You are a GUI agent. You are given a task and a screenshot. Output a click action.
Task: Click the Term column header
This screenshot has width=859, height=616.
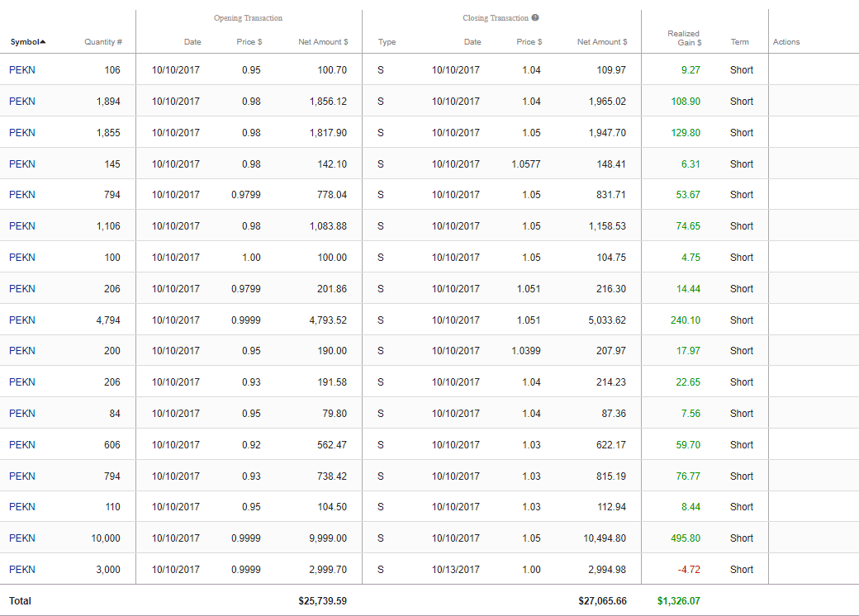click(x=739, y=42)
